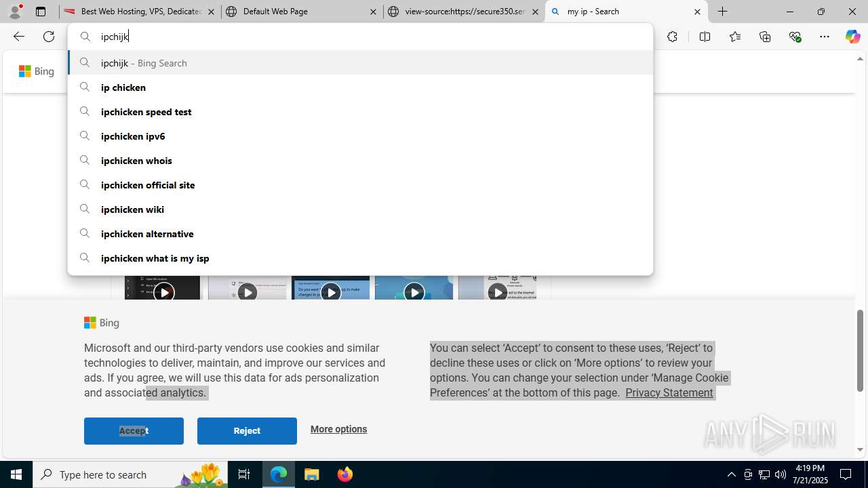Play the first video thumbnail
Viewport: 868px width, 488px height.
[x=163, y=293]
